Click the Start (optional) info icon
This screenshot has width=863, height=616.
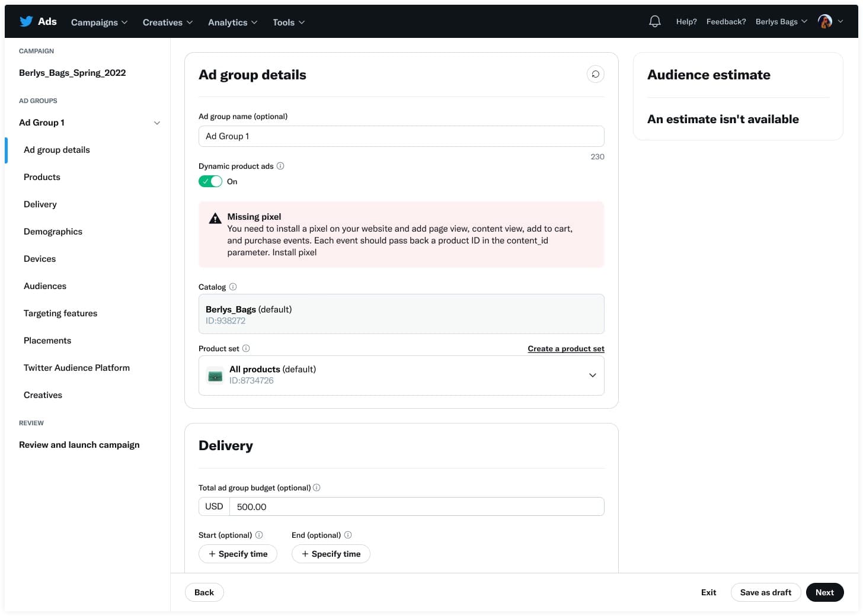(x=259, y=535)
